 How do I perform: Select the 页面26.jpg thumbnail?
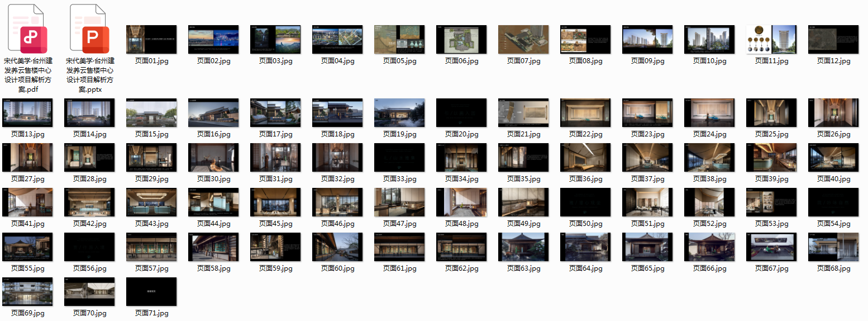pos(833,112)
